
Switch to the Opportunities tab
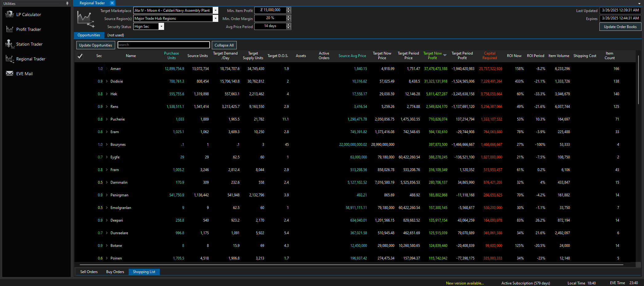pos(89,35)
